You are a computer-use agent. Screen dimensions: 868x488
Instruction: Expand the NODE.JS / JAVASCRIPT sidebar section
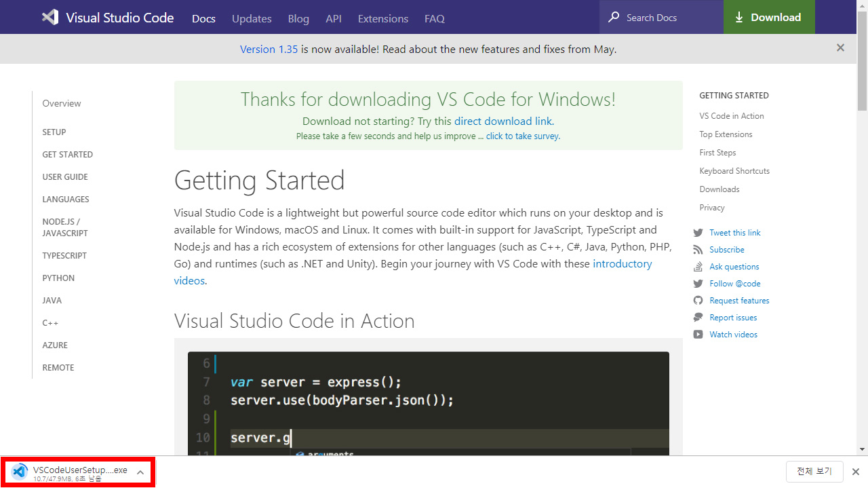point(65,227)
